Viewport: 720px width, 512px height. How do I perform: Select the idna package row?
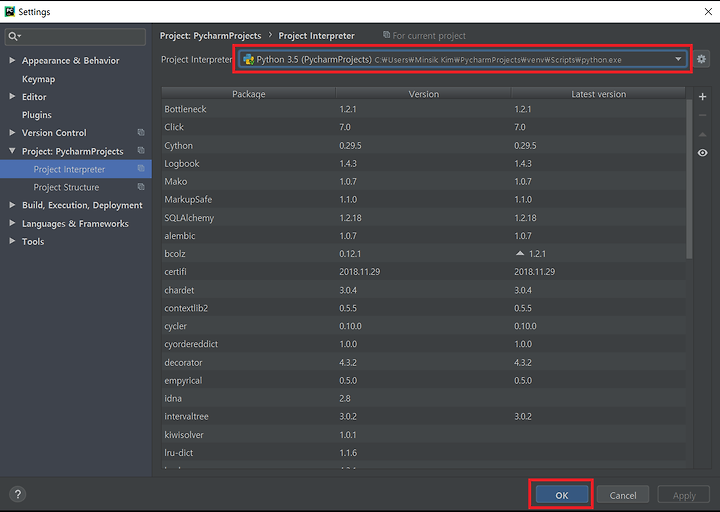coord(423,398)
